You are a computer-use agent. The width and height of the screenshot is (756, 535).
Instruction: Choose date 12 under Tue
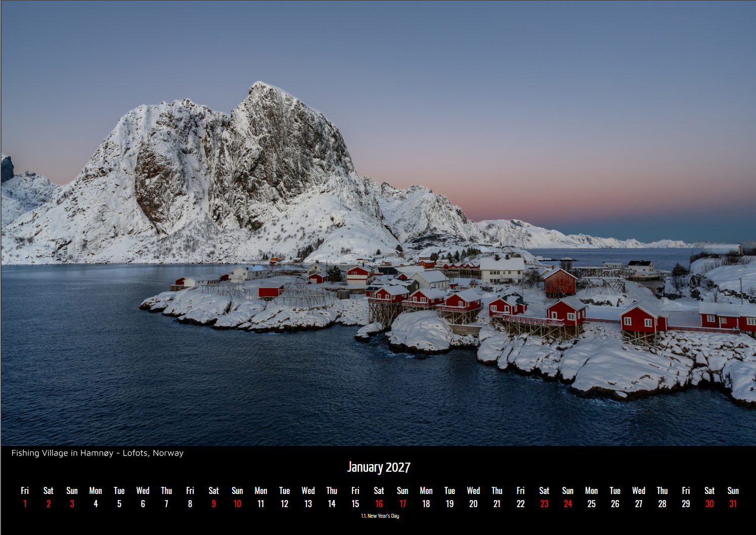point(284,504)
